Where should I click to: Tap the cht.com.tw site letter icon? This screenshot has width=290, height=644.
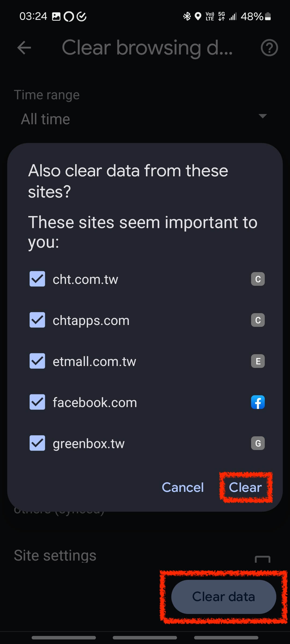tap(258, 279)
